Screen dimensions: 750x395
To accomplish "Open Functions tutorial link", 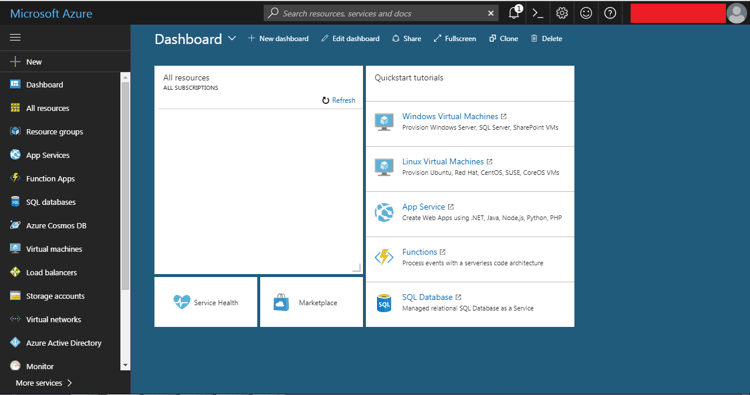I will click(419, 252).
